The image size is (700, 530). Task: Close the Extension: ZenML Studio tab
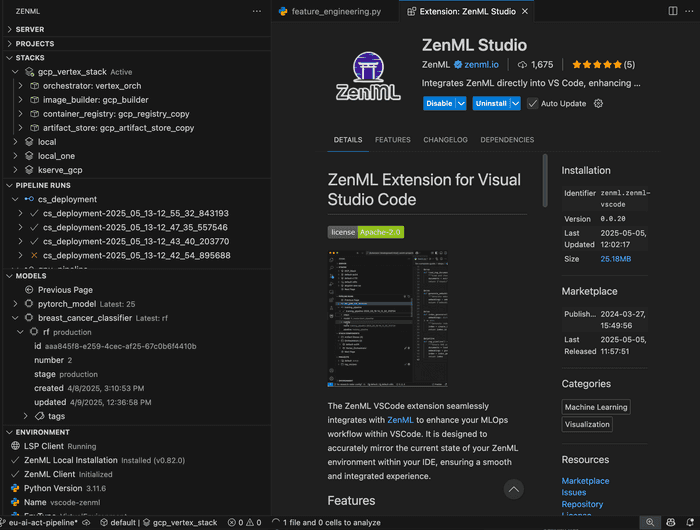(525, 11)
